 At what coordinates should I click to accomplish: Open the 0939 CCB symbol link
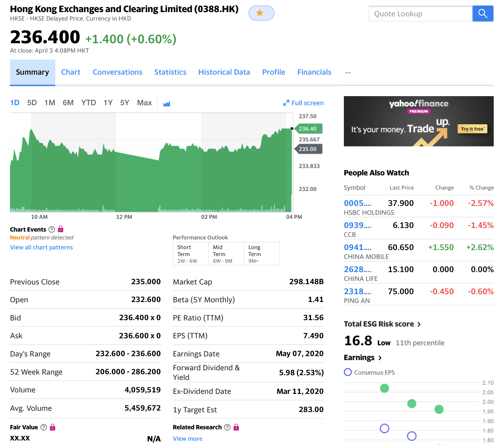(358, 225)
